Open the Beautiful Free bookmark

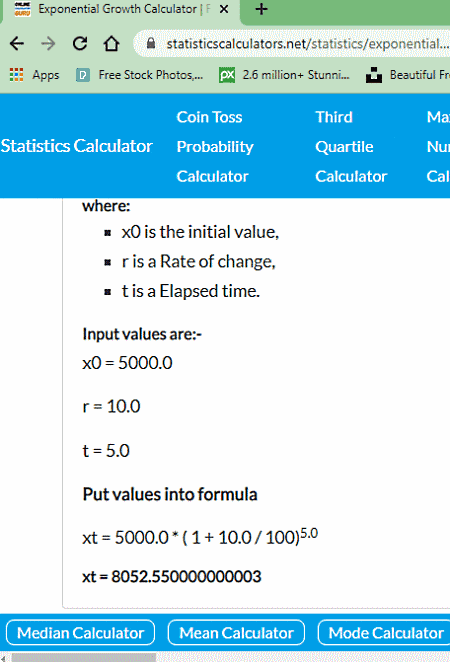tap(407, 75)
